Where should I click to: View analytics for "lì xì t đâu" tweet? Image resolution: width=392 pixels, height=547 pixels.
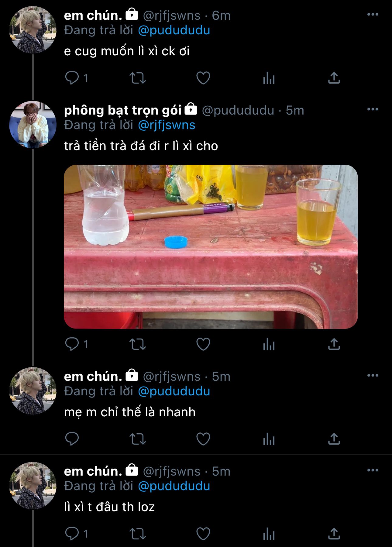point(269,534)
